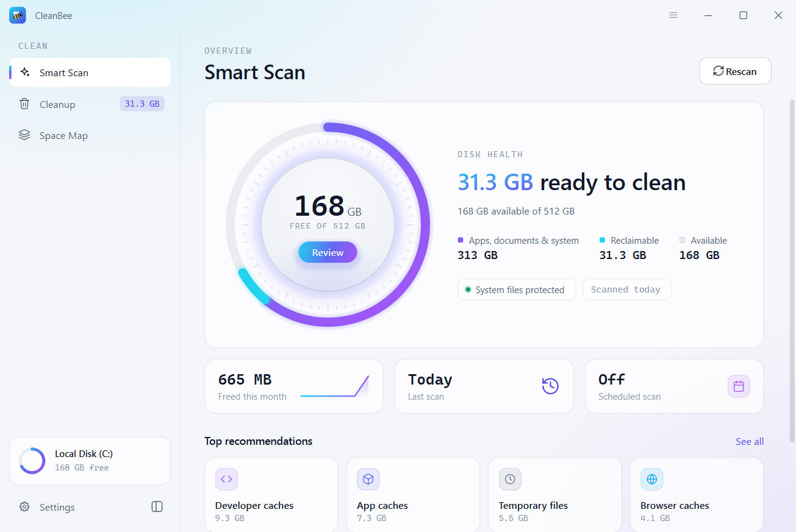The image size is (796, 532).
Task: Click the Scanned today chip
Action: (x=626, y=289)
